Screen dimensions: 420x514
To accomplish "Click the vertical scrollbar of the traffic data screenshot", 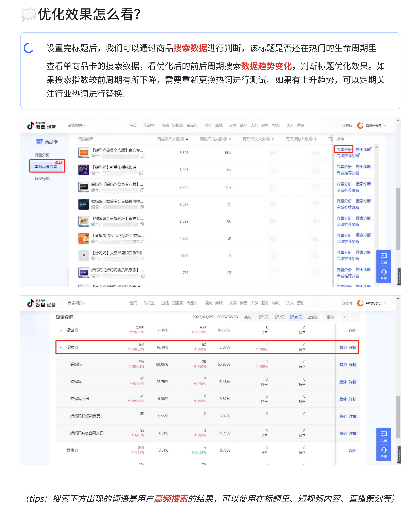I will tap(398, 417).
